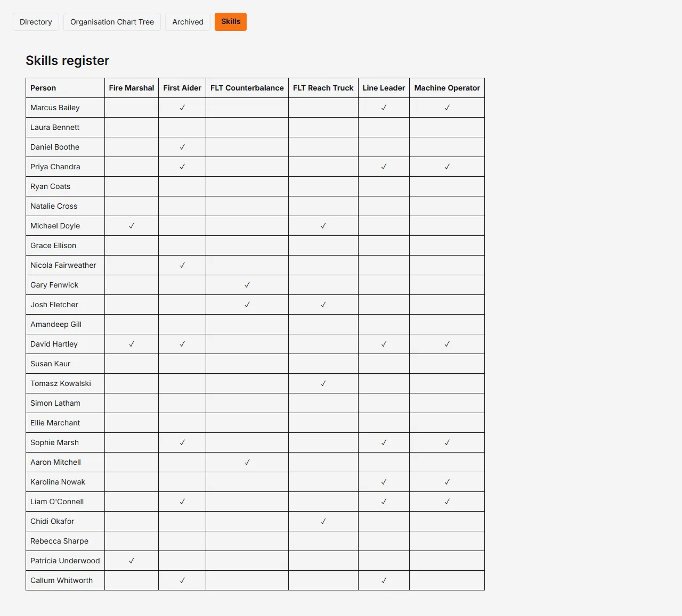Screen dimensions: 682x616
Task: Click Callum Whitworth's First Aider checkmark
Action: (182, 580)
